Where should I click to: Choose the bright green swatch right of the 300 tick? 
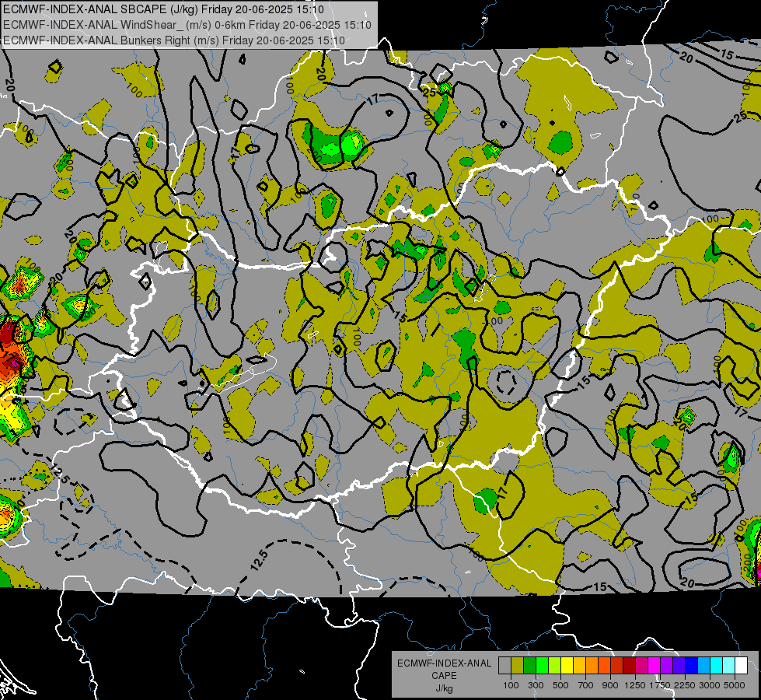coord(542,666)
